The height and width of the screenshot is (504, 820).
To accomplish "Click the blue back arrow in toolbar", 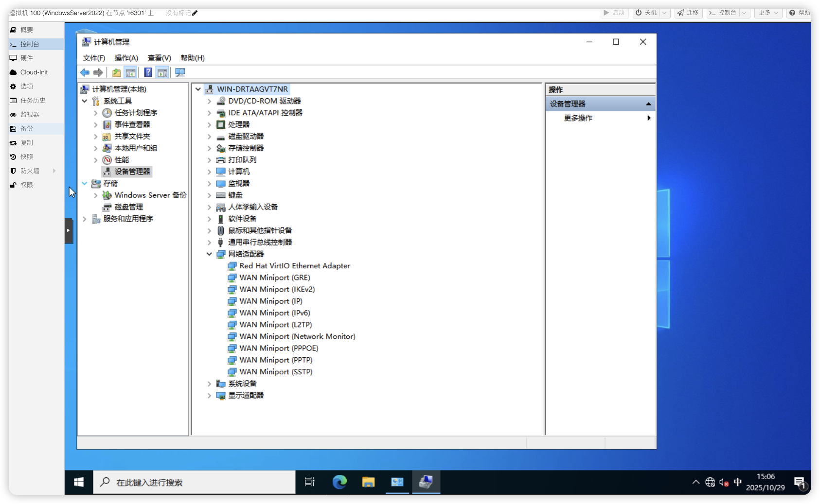I will pos(85,73).
